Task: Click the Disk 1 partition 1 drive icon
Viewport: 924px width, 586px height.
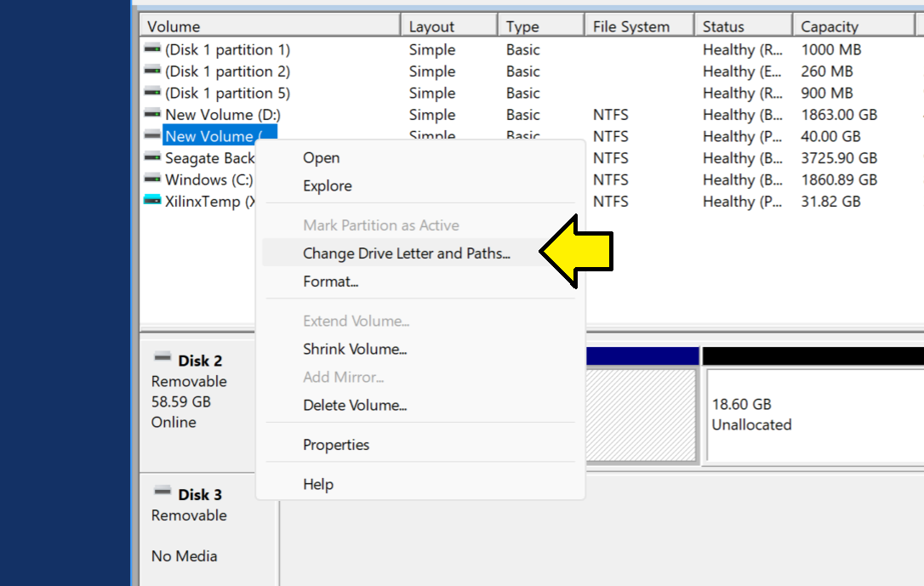Action: (152, 50)
